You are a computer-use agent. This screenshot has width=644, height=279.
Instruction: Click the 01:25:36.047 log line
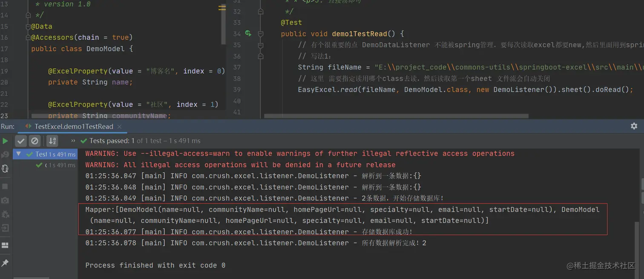click(253, 176)
